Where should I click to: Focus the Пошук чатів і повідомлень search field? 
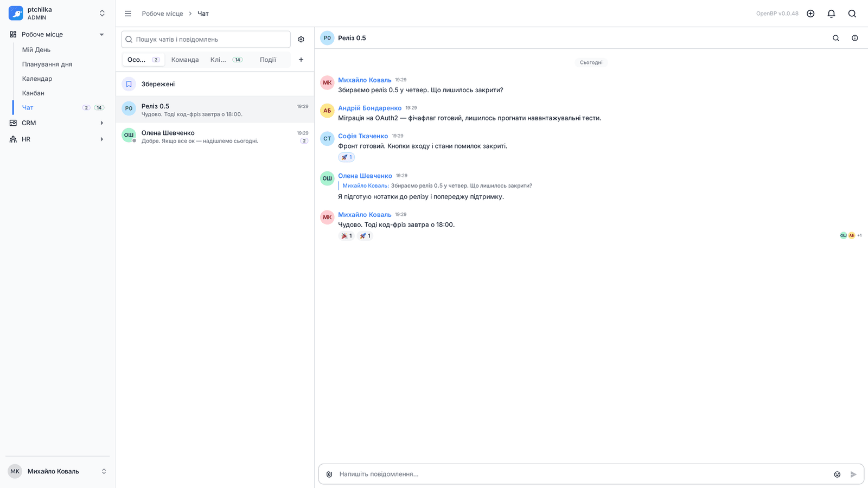(206, 40)
